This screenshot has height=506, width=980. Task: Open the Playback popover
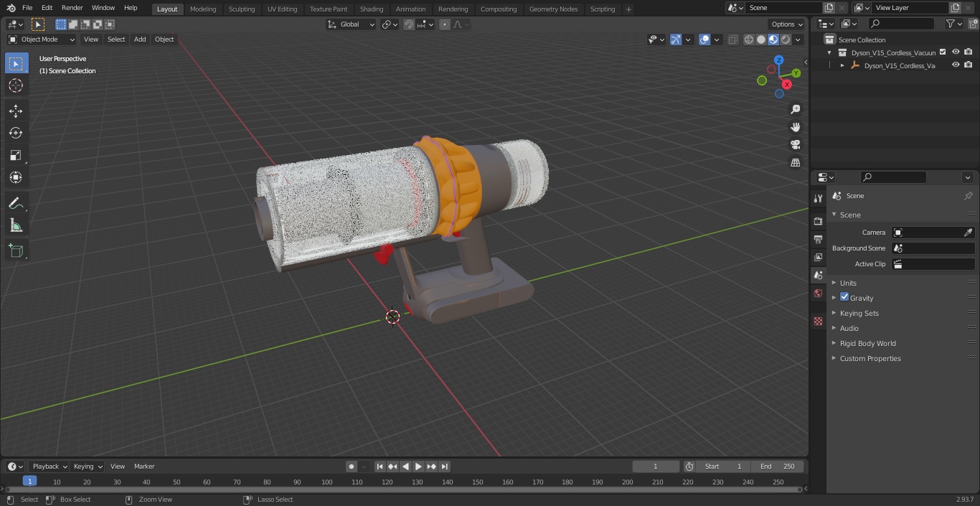point(50,467)
